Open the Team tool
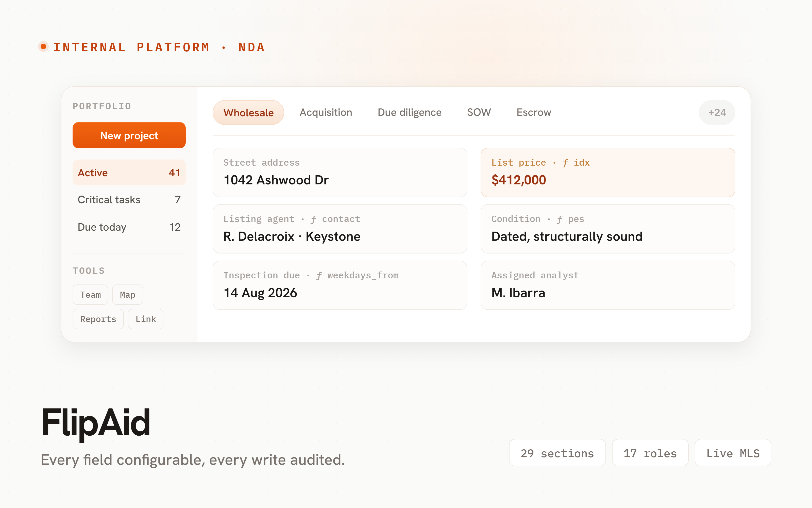This screenshot has width=812, height=508. (x=90, y=295)
